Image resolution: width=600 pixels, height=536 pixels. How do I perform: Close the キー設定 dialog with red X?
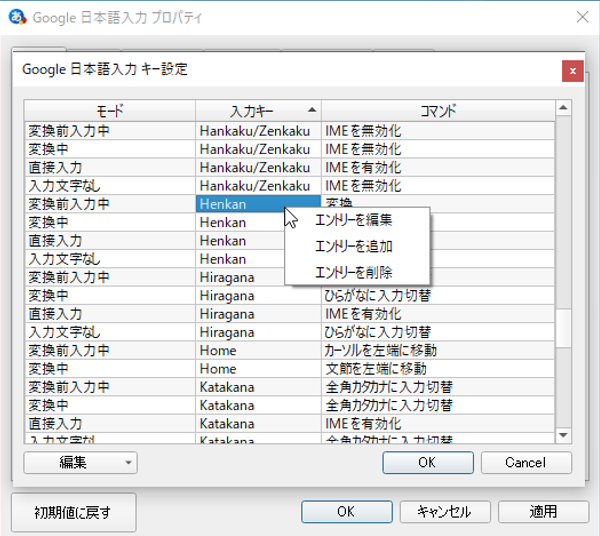[571, 71]
